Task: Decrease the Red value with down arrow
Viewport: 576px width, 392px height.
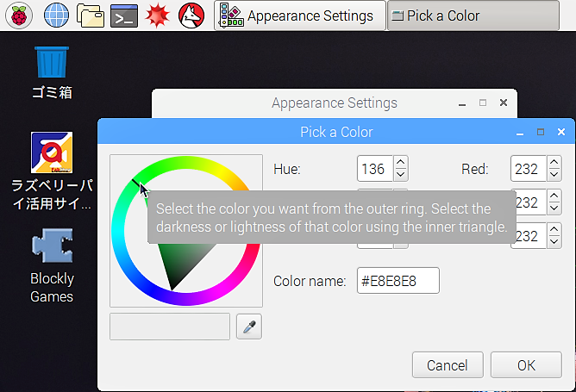Action: pyautogui.click(x=554, y=175)
